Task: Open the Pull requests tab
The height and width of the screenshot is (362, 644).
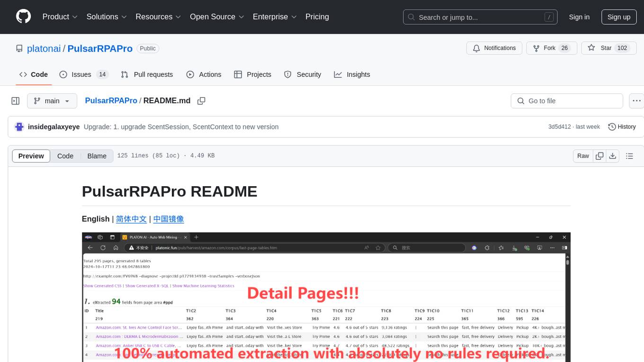Action: click(147, 74)
